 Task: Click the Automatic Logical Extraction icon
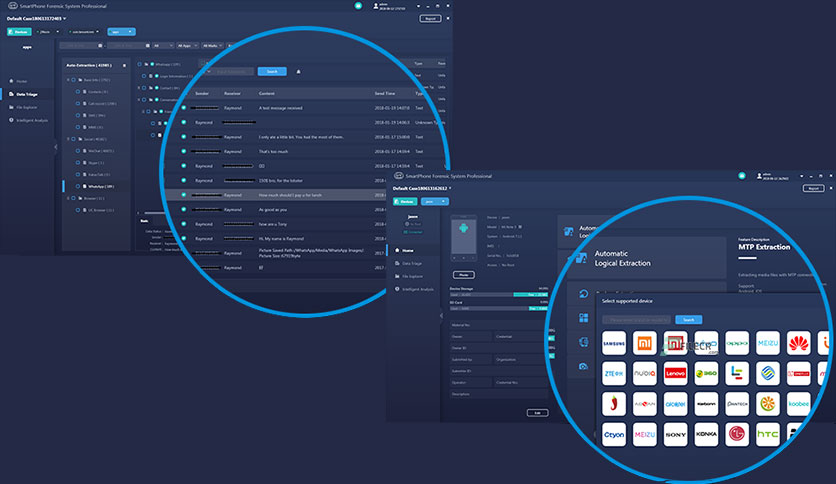(581, 259)
